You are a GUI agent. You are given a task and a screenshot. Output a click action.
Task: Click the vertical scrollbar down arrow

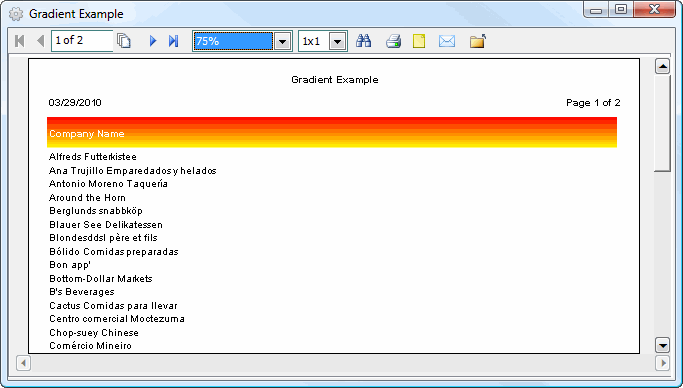(x=663, y=346)
